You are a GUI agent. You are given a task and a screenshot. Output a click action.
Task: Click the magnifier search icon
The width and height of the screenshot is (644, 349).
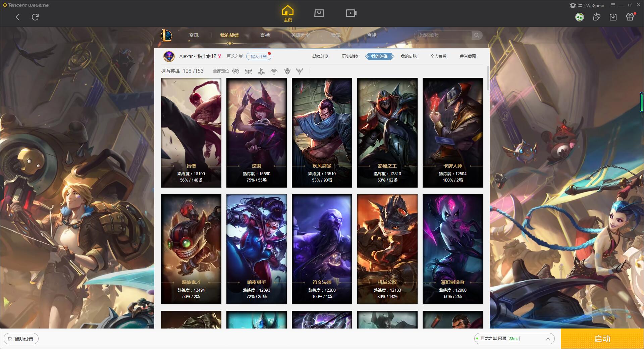(x=477, y=35)
